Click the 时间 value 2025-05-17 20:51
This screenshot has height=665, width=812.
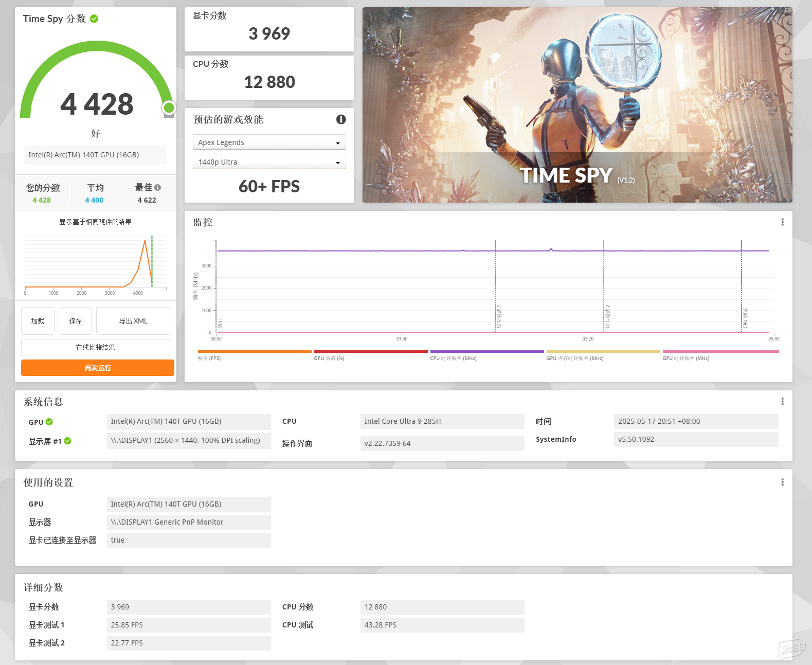696,421
